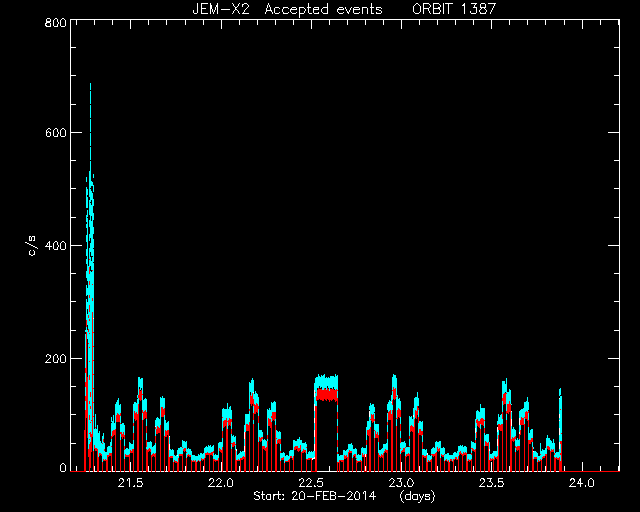Click the 23.5 x-axis tick label

(x=491, y=483)
